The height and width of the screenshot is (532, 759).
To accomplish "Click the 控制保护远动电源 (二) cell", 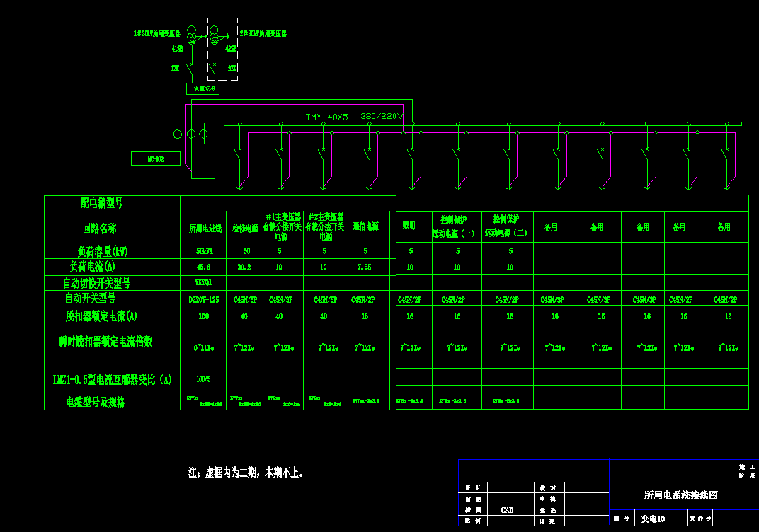I will (x=506, y=226).
